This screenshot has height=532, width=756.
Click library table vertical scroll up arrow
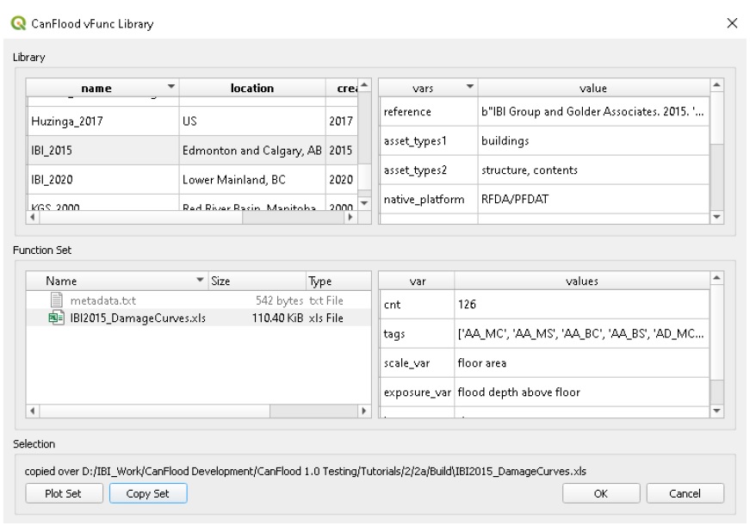click(x=364, y=85)
